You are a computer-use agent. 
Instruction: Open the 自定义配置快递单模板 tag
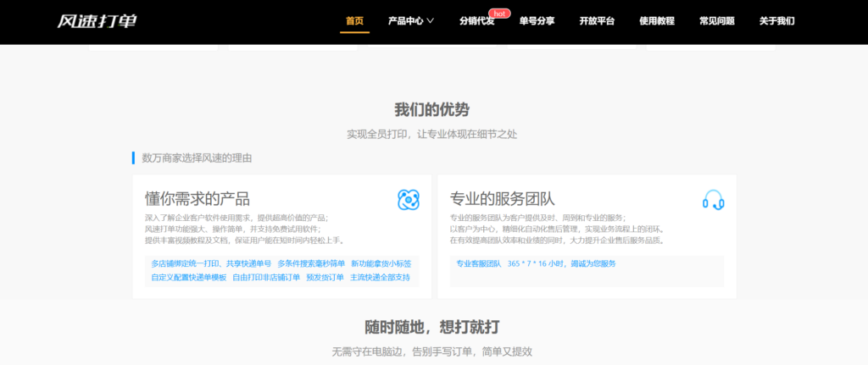[189, 277]
